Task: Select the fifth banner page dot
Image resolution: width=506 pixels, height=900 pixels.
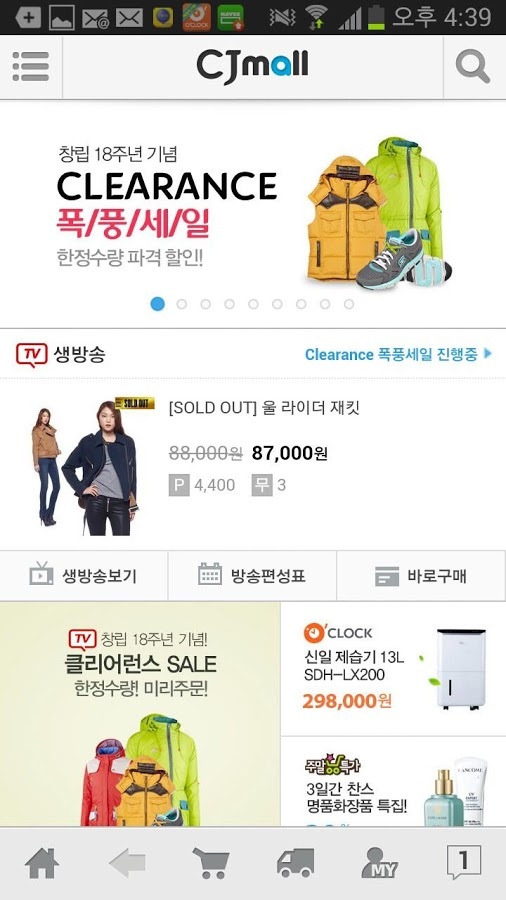Action: click(254, 304)
